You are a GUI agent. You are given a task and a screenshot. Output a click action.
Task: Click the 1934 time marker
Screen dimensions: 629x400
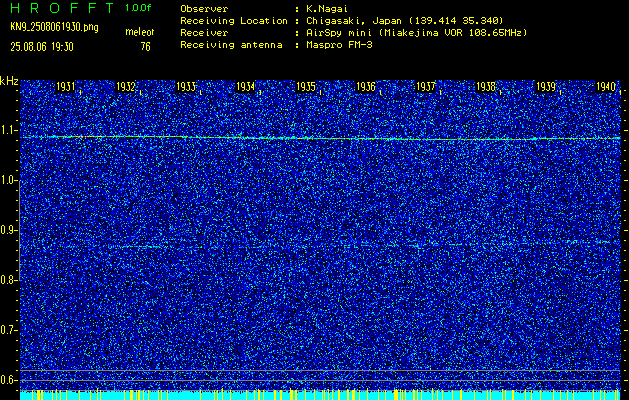[x=246, y=86]
